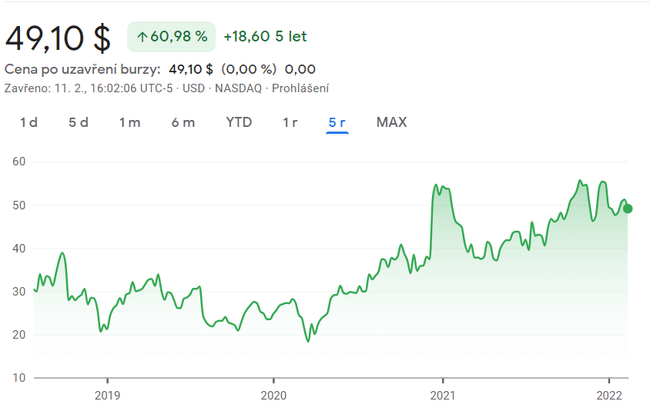Image resolution: width=650 pixels, height=414 pixels.
Task: Click the 60,98 % change badge
Action: 171,37
